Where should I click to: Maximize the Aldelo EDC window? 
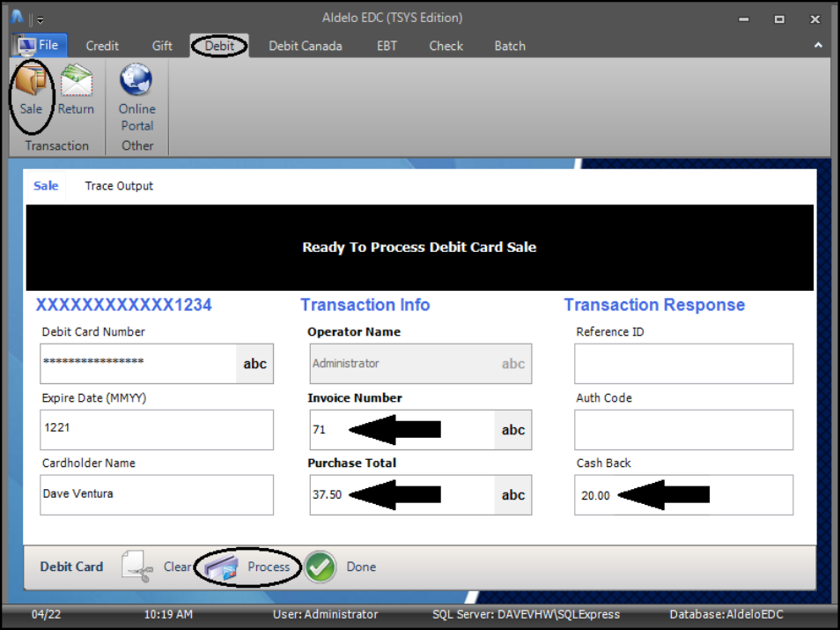coord(779,19)
